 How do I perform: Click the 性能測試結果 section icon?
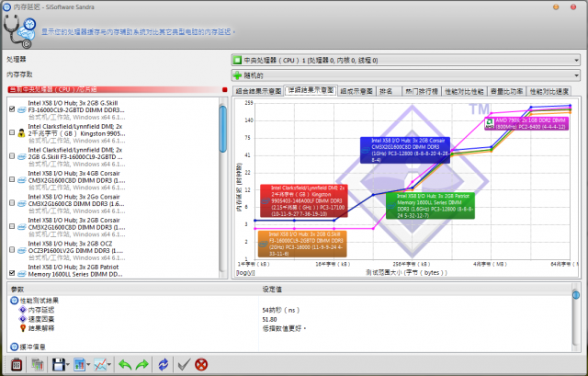click(15, 301)
